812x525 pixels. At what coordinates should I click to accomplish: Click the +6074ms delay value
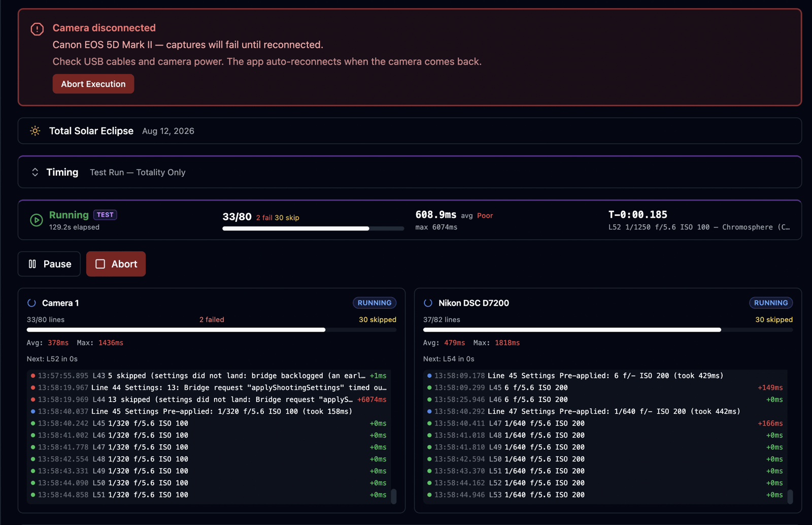372,400
